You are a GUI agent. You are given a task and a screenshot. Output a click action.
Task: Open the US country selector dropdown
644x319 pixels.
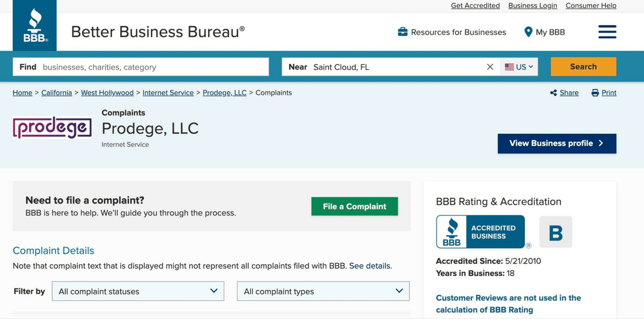(519, 67)
